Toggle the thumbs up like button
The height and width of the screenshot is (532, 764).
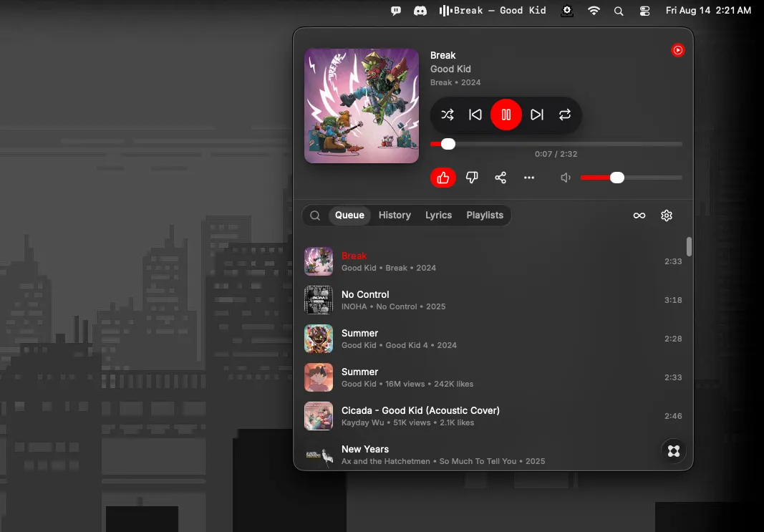(443, 178)
